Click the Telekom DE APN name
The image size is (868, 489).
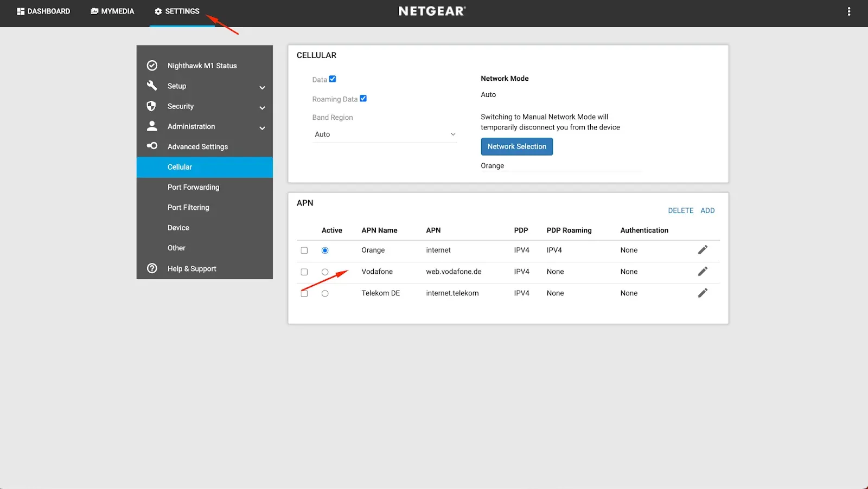(x=381, y=293)
